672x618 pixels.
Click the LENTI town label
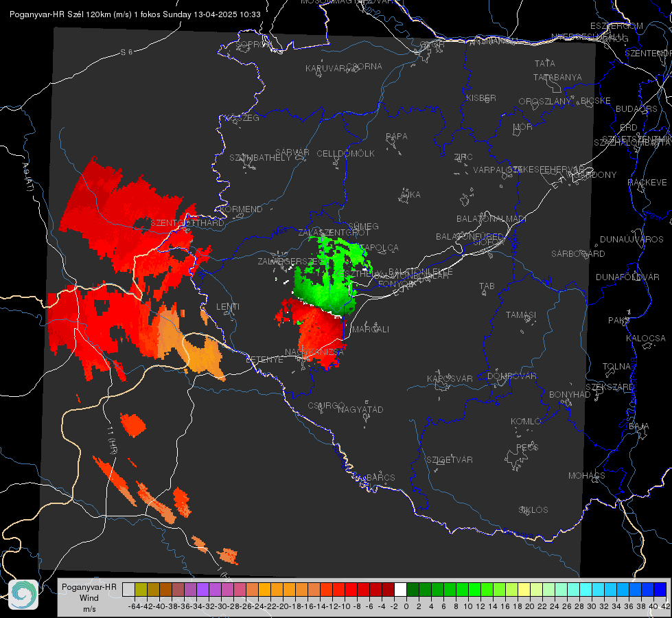[228, 307]
